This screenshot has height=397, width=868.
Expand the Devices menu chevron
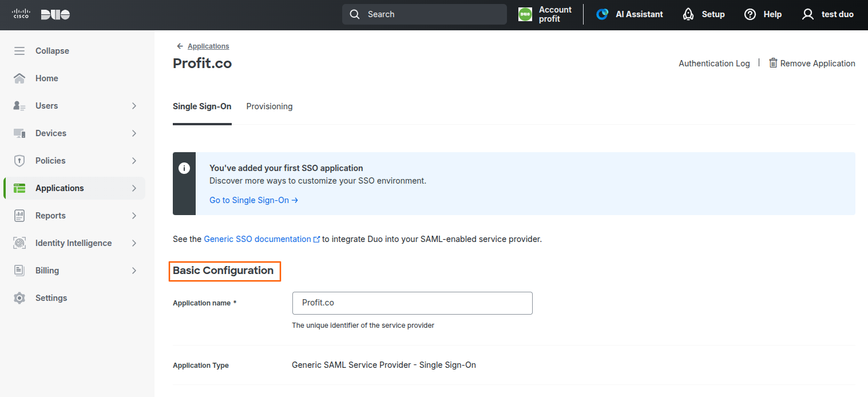(x=134, y=133)
